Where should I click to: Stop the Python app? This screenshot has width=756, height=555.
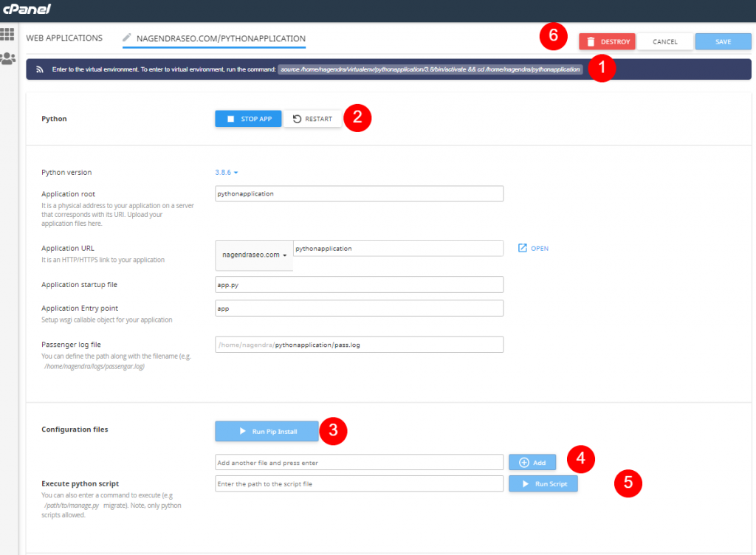[x=248, y=119]
